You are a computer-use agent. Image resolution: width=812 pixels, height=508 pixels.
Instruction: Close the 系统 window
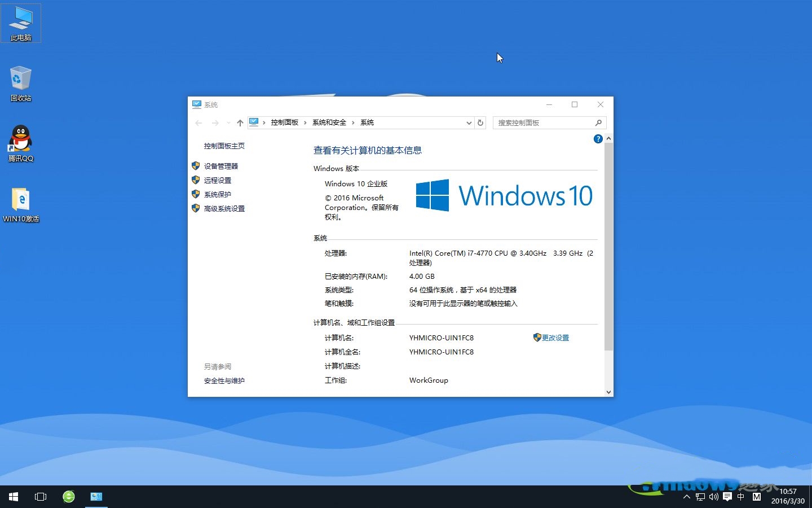(601, 104)
